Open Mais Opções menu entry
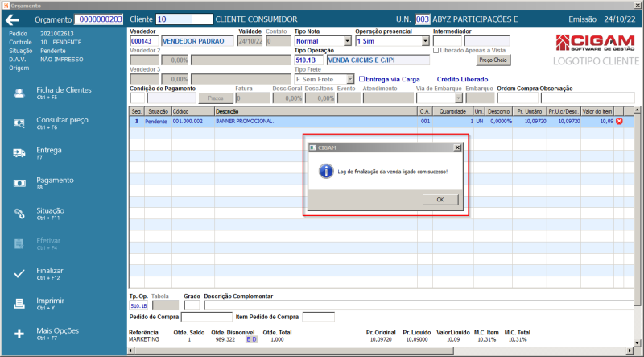This screenshot has width=644, height=357. [x=57, y=334]
